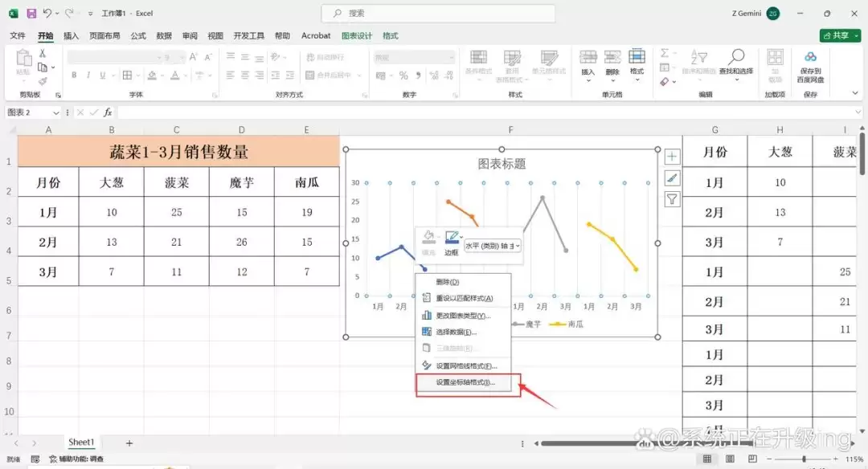This screenshot has width=868, height=469.
Task: Select the title cell 蔬菜1-3月销售数量
Action: pyautogui.click(x=178, y=152)
